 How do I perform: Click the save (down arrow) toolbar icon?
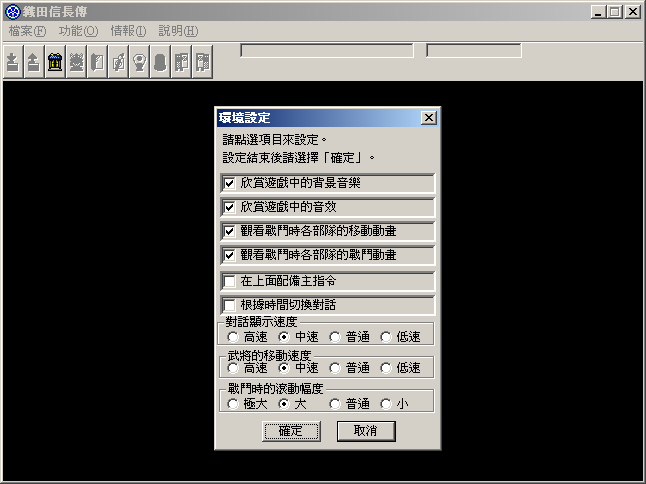tap(13, 62)
